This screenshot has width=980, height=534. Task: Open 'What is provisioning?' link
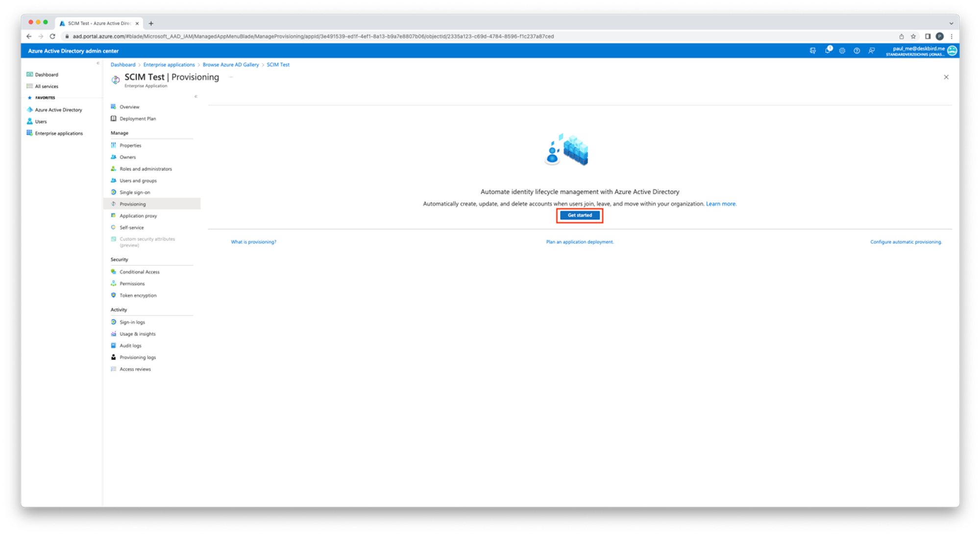point(253,242)
